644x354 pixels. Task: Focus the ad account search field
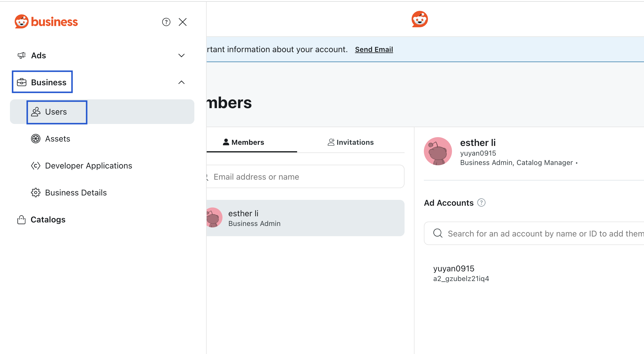(x=534, y=233)
